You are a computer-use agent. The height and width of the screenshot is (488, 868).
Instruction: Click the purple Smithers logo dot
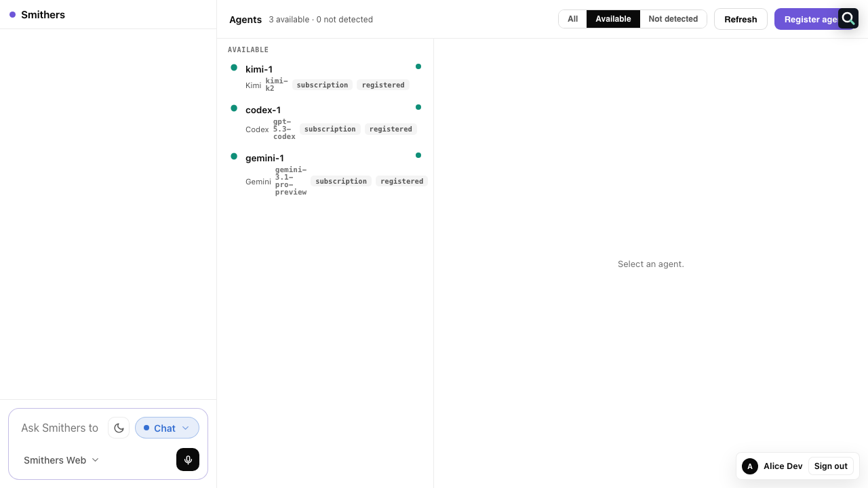[12, 14]
